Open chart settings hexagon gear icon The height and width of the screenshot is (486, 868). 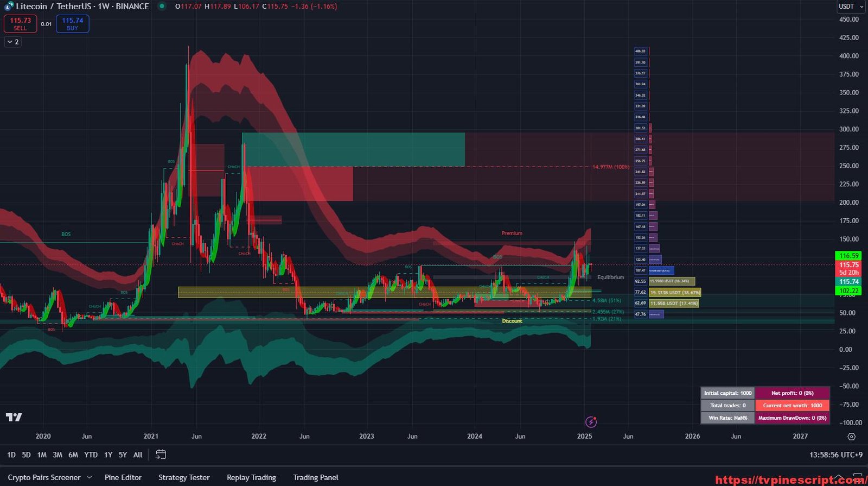(851, 437)
